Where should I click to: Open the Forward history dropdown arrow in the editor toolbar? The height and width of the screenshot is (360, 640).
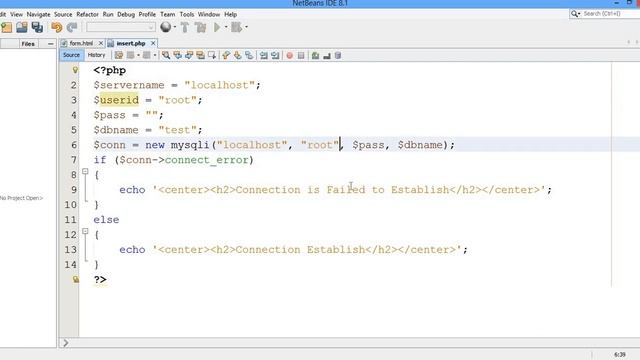click(155, 55)
